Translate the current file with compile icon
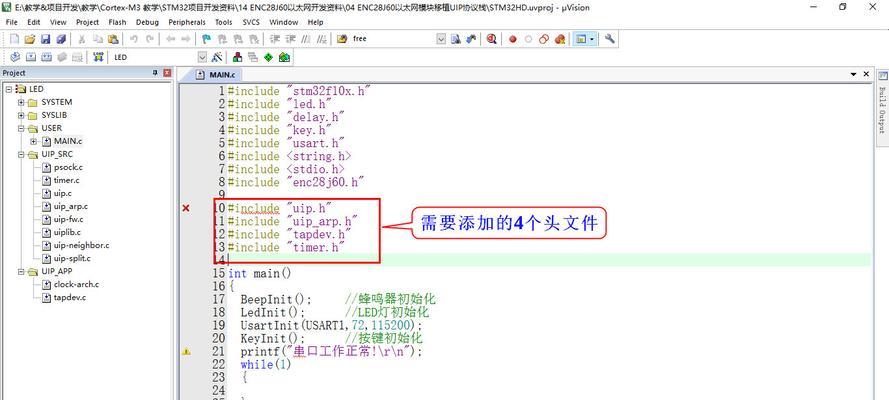Screen dimensions: 889x400 tap(15, 57)
